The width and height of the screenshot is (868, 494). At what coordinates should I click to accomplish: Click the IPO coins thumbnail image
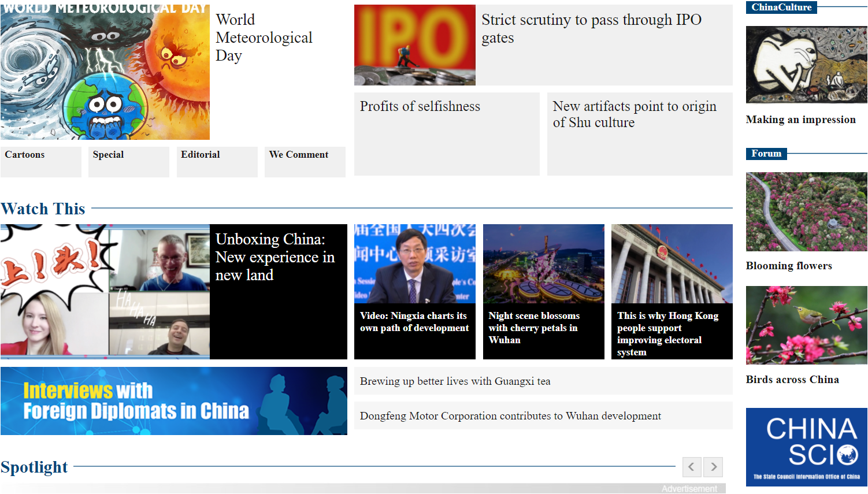[414, 45]
